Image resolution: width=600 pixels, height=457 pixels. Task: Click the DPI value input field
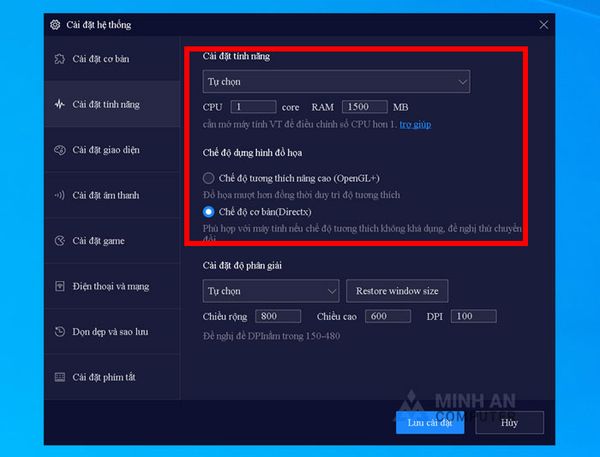[x=474, y=316]
